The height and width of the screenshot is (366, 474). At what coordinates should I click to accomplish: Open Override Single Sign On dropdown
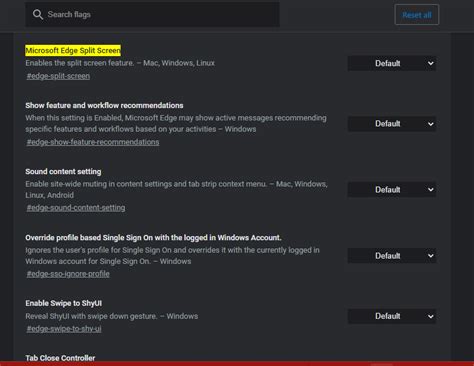coord(392,256)
